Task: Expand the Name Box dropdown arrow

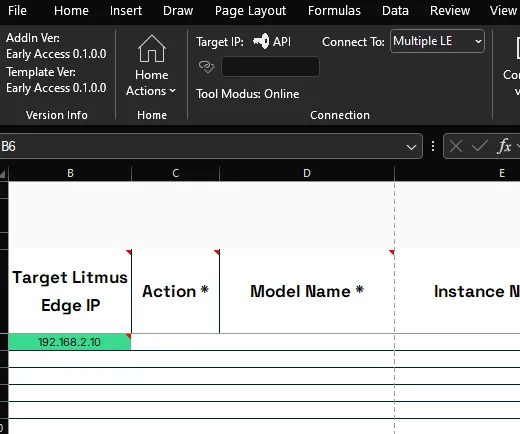Action: point(411,147)
